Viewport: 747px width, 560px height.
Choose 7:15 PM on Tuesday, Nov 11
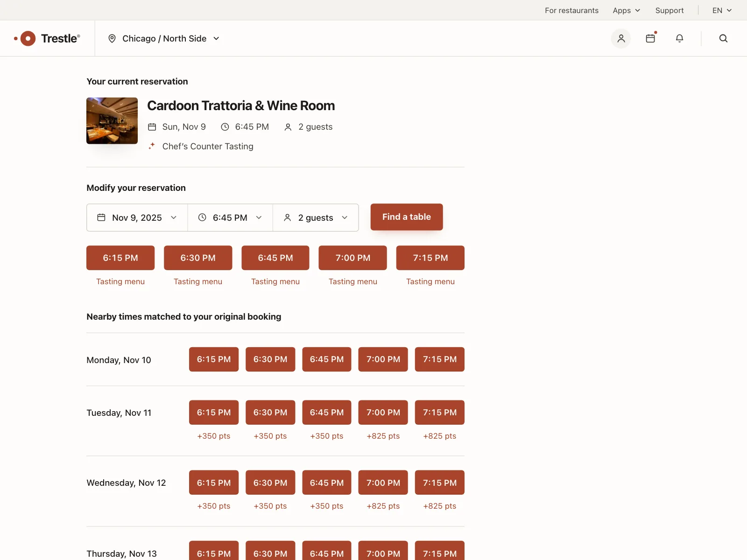pos(440,413)
